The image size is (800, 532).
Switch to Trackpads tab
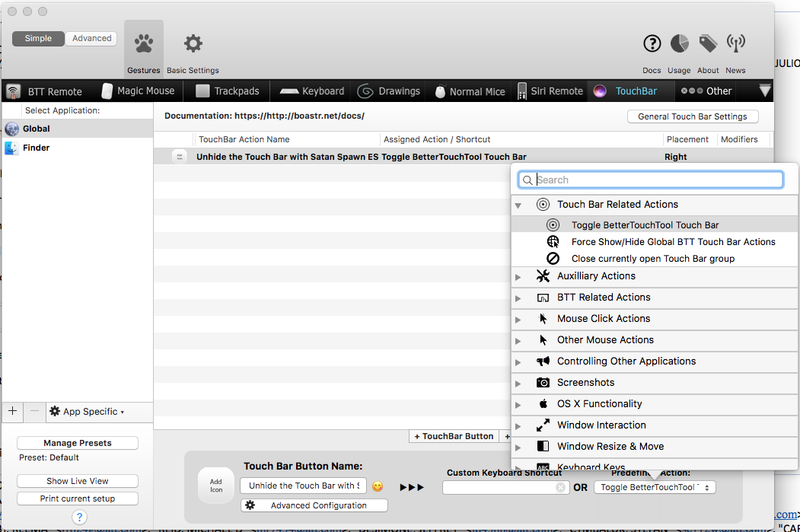[x=228, y=91]
